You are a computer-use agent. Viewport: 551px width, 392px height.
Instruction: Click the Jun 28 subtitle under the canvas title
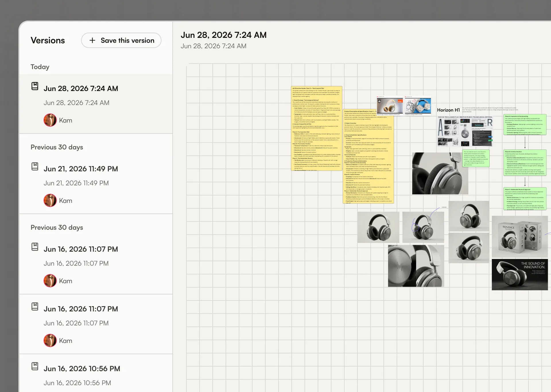click(214, 46)
